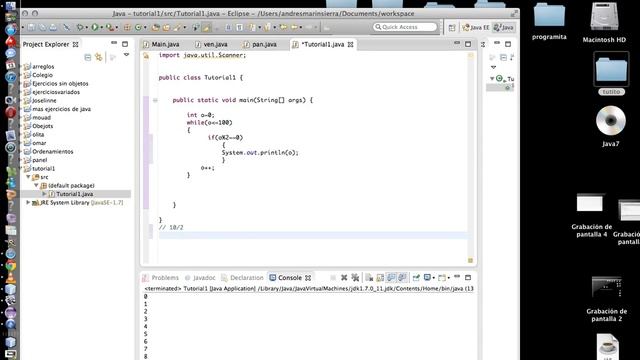Viewport: 640px width, 360px height.
Task: Select the Console tab
Action: point(290,278)
